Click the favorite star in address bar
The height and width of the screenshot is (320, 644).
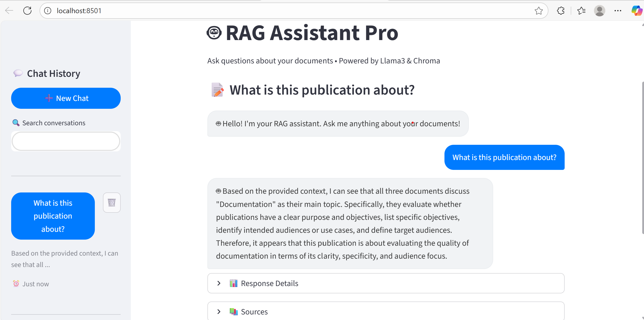coord(539,11)
